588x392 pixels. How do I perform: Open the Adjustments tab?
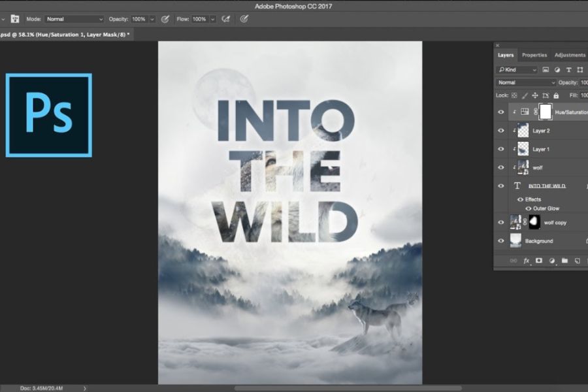tap(570, 55)
